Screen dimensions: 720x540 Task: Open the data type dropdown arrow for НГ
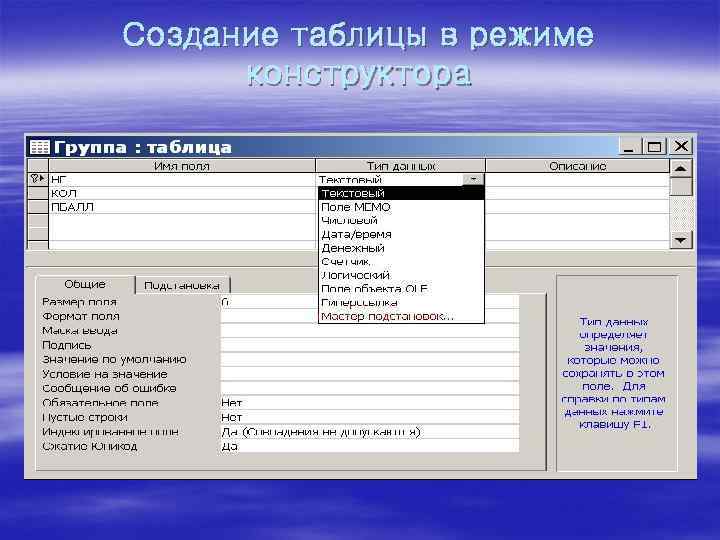[x=473, y=179]
